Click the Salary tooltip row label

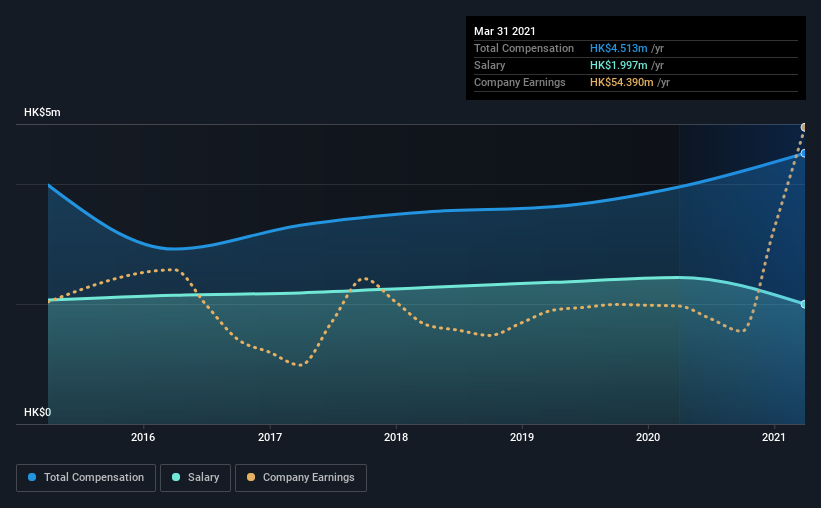pos(490,65)
